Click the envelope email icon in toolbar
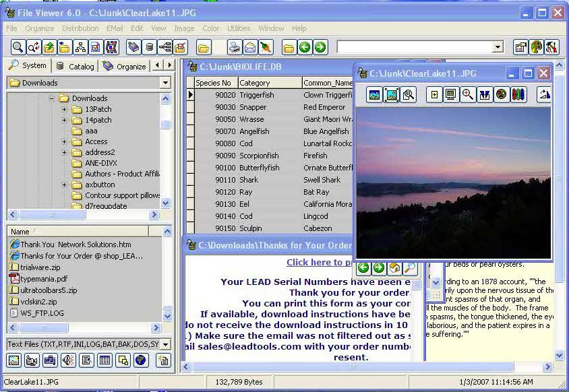Screen dimensions: 569x392 (250, 47)
